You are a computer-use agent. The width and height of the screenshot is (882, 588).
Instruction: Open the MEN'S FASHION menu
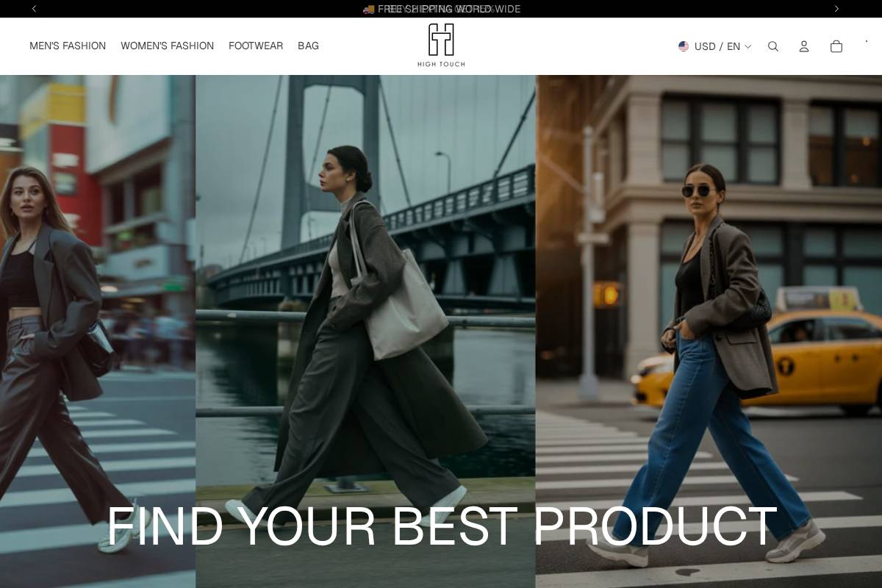[68, 46]
